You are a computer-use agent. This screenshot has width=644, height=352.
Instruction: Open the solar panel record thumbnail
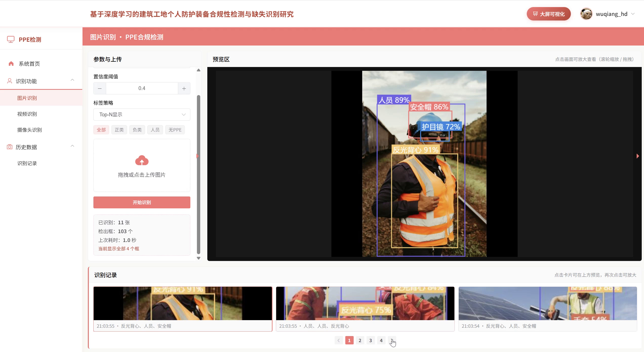(548, 303)
